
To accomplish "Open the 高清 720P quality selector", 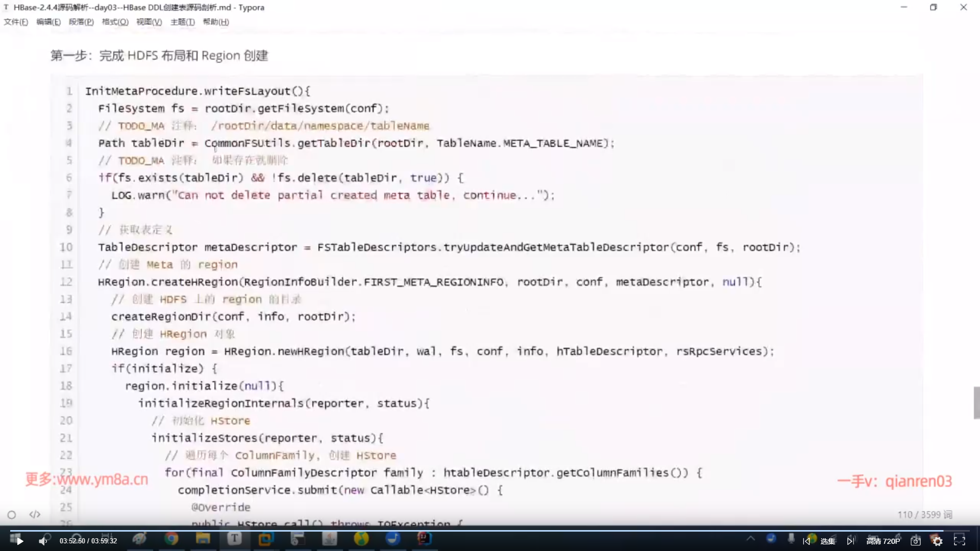I will click(883, 541).
